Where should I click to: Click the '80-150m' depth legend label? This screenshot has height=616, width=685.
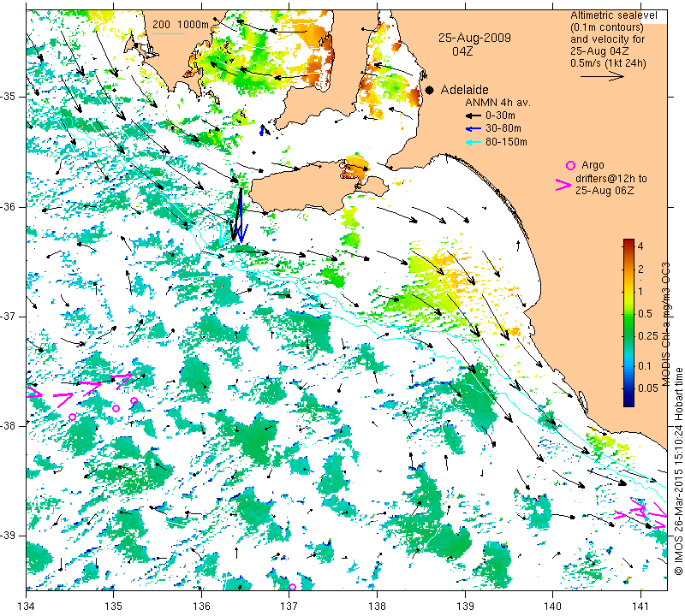[506, 142]
